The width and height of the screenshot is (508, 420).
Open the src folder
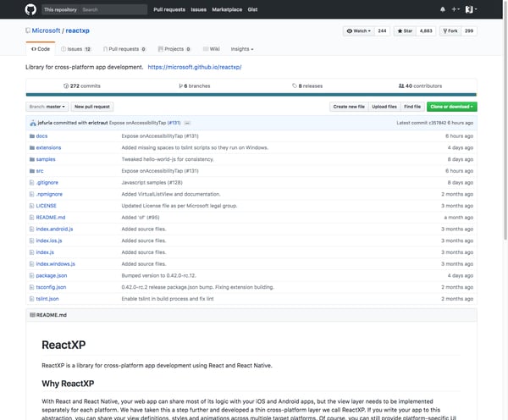point(40,171)
